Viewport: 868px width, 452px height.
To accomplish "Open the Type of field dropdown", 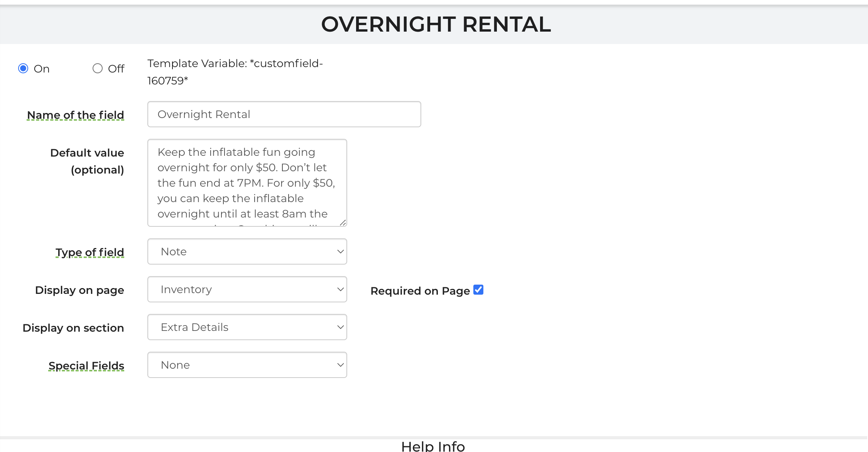I will tap(247, 251).
